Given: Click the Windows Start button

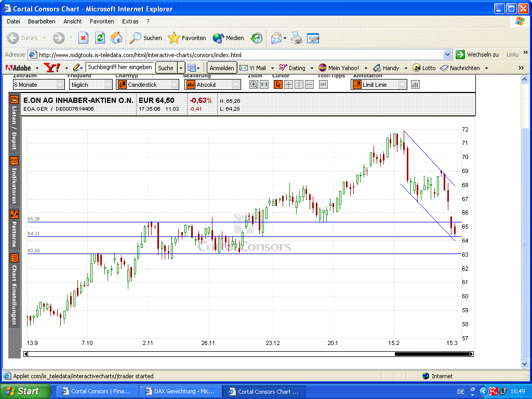Looking at the screenshot, I should 25,391.
